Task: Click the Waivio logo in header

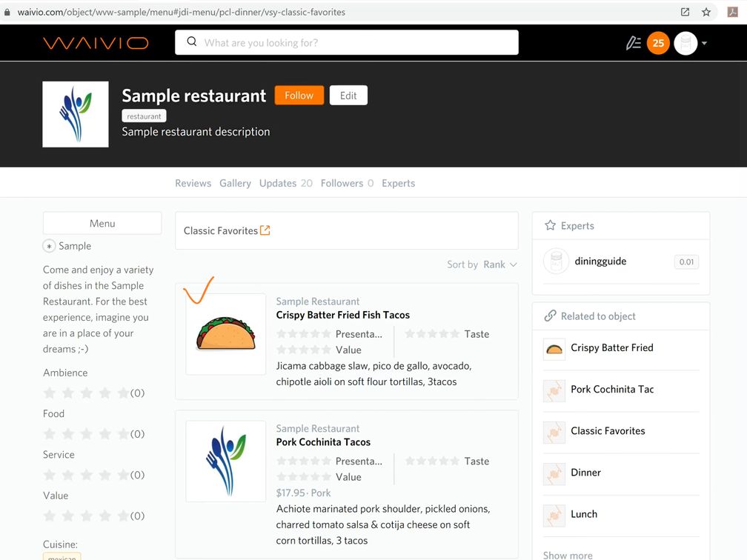Action: click(x=96, y=43)
